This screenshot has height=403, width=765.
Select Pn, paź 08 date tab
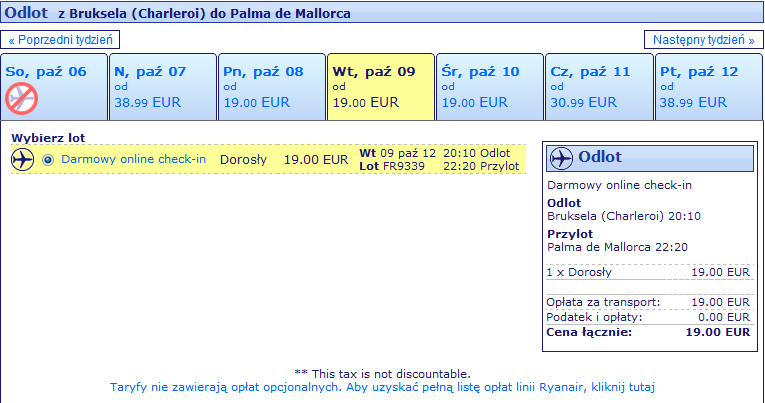click(x=272, y=87)
